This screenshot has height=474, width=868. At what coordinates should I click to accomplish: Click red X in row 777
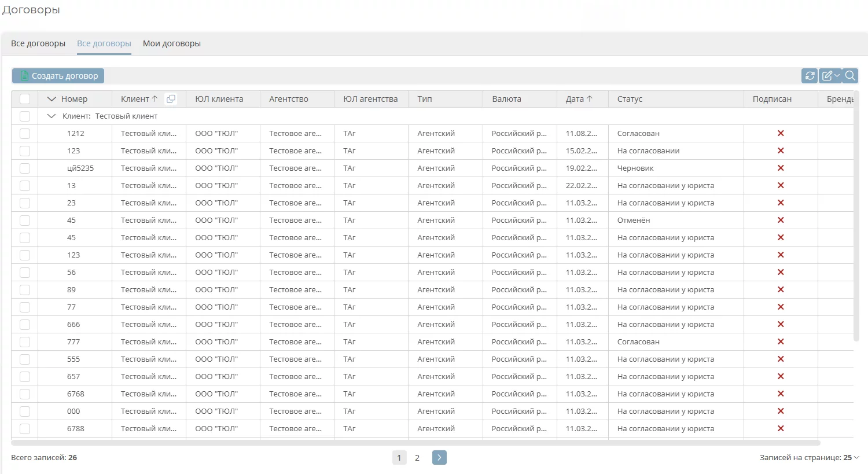781,342
